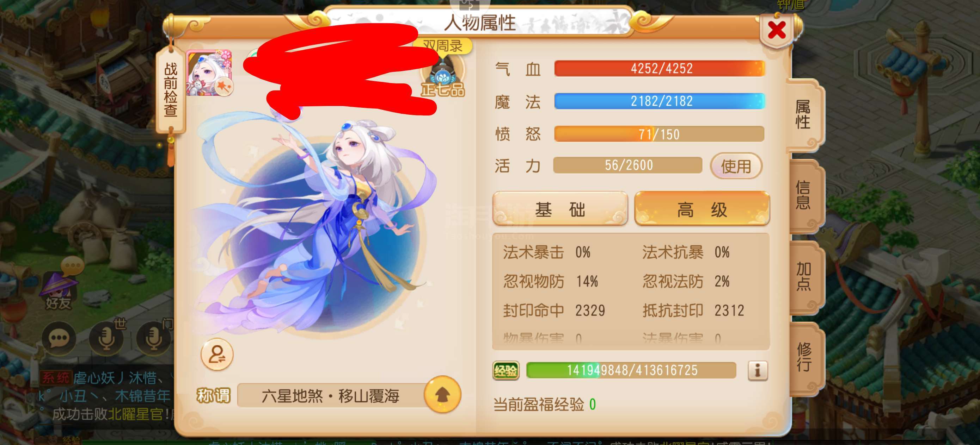The image size is (980, 445).
Task: Tap the faction voice microphone icon
Action: [x=154, y=338]
